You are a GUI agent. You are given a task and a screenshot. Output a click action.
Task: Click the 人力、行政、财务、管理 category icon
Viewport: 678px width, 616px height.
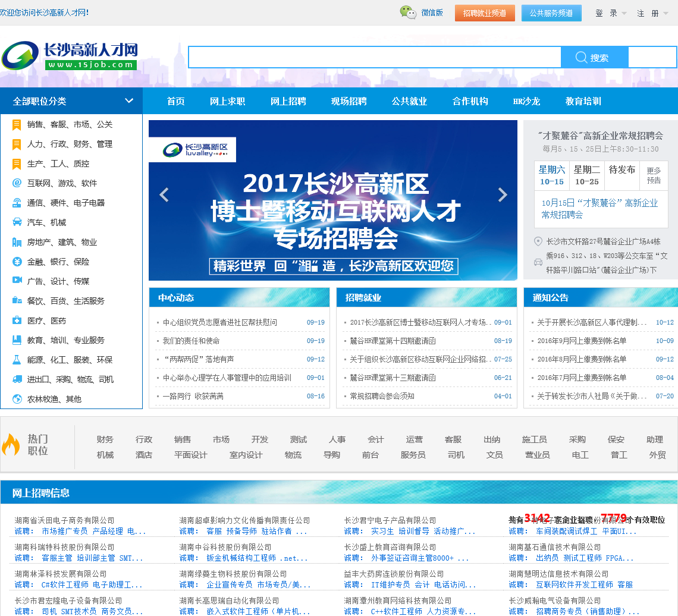[x=17, y=144]
